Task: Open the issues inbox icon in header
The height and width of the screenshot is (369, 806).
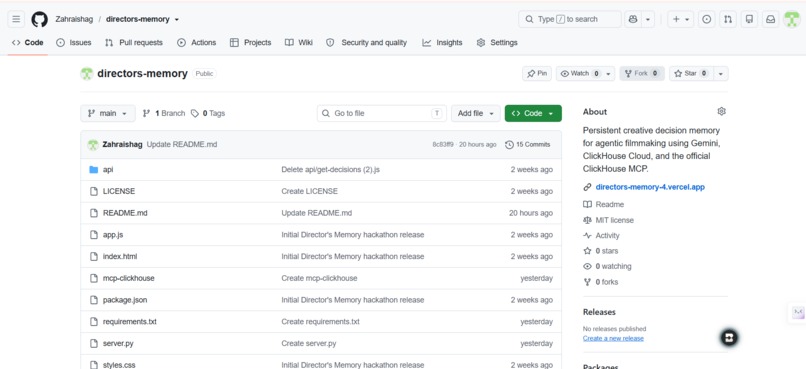Action: [x=707, y=19]
